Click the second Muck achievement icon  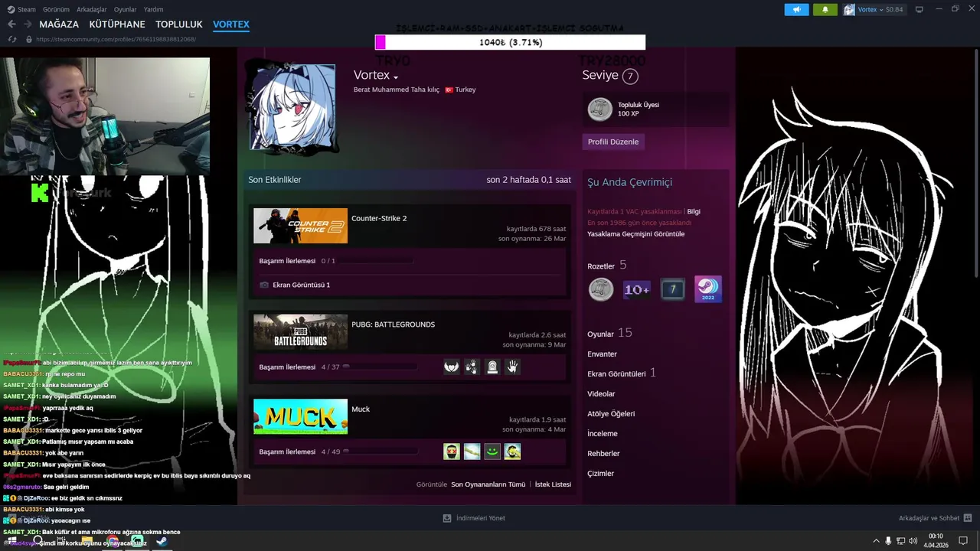pyautogui.click(x=472, y=452)
